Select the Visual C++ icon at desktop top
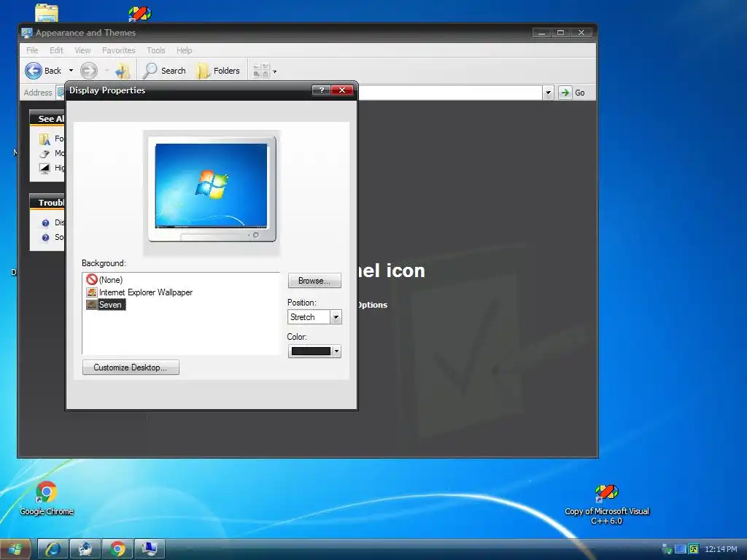Screen dimensions: 747x560 [139, 13]
